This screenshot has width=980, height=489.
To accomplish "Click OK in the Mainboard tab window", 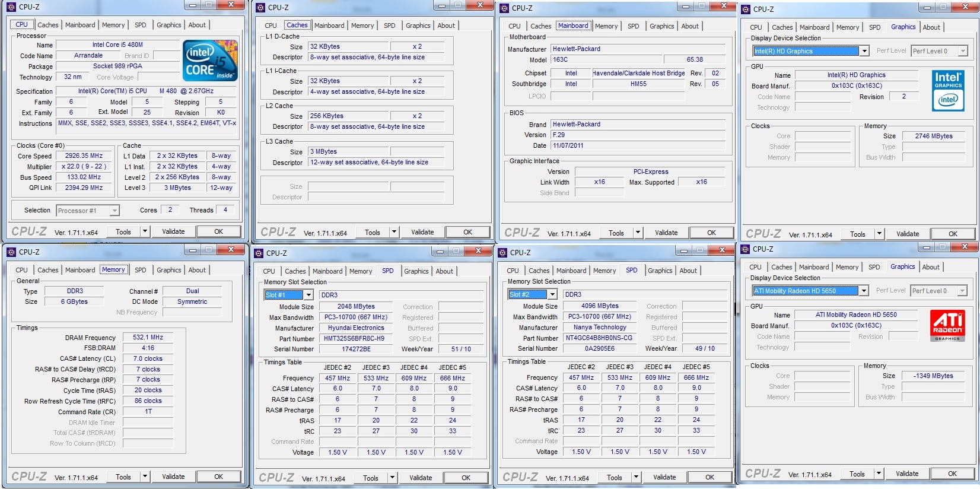I will coord(712,233).
